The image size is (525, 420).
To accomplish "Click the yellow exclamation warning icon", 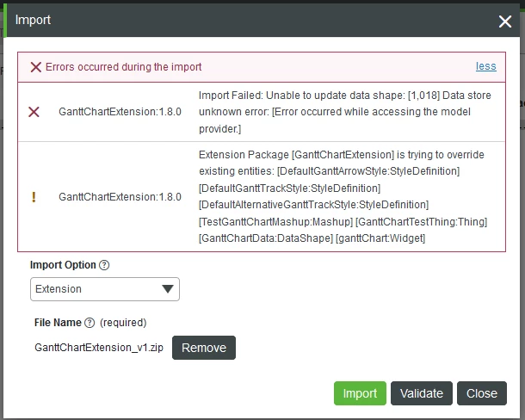I will coord(34,197).
